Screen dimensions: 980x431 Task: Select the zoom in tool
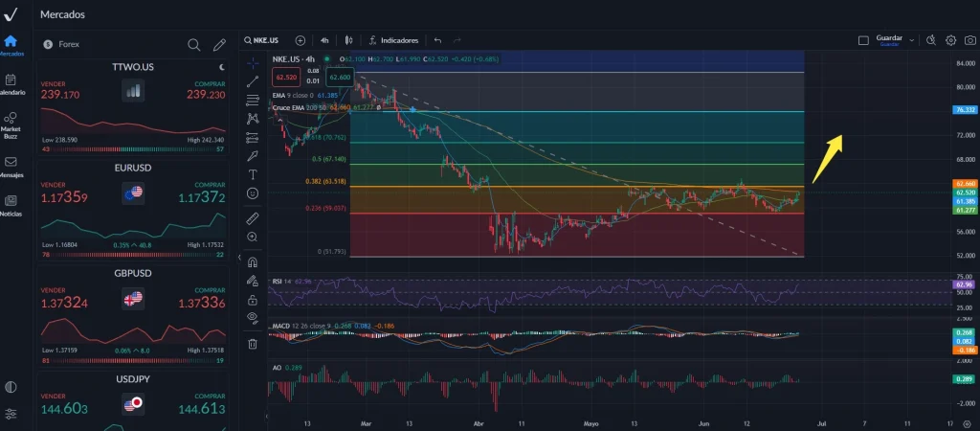coord(253,238)
